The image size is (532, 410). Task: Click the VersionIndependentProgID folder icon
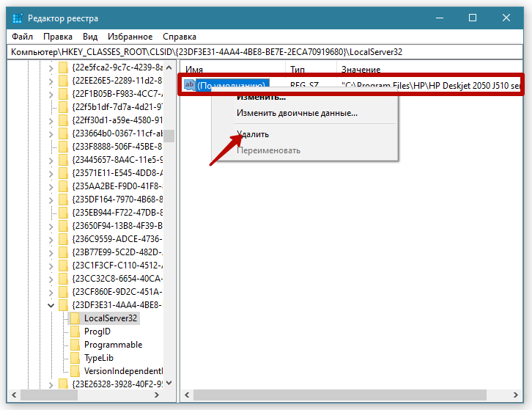point(74,371)
